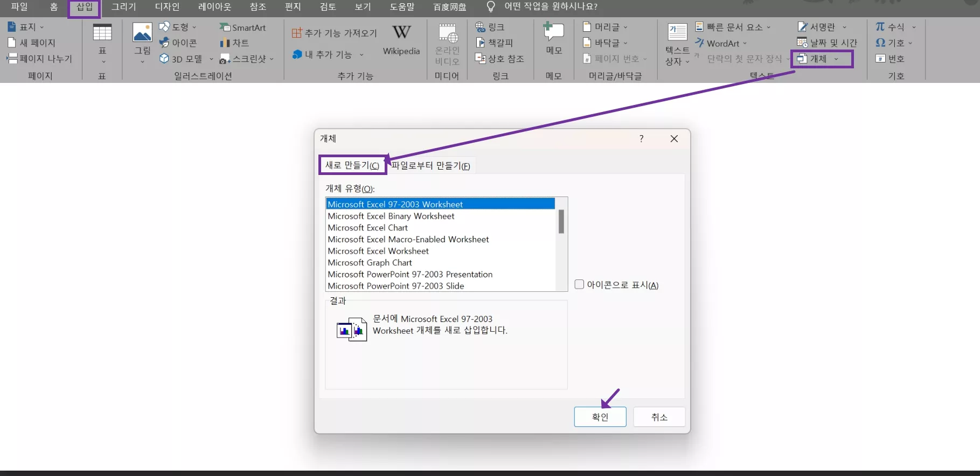Select Microsoft PowerPoint 97-2003 Presentation

pyautogui.click(x=441, y=275)
